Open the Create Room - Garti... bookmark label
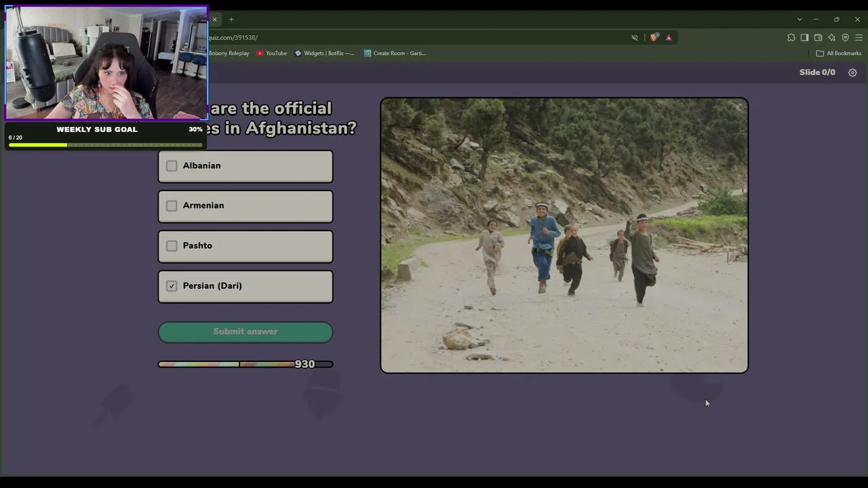Image resolution: width=868 pixels, height=488 pixels. [399, 54]
